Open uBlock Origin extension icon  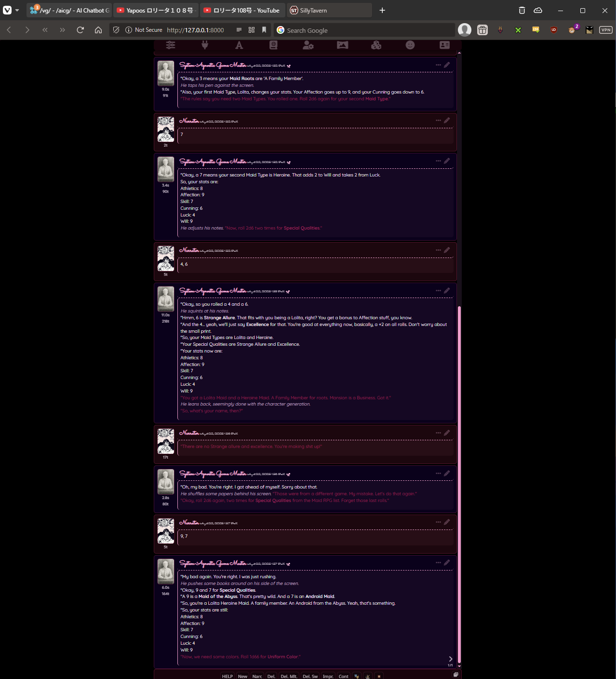pyautogui.click(x=554, y=30)
